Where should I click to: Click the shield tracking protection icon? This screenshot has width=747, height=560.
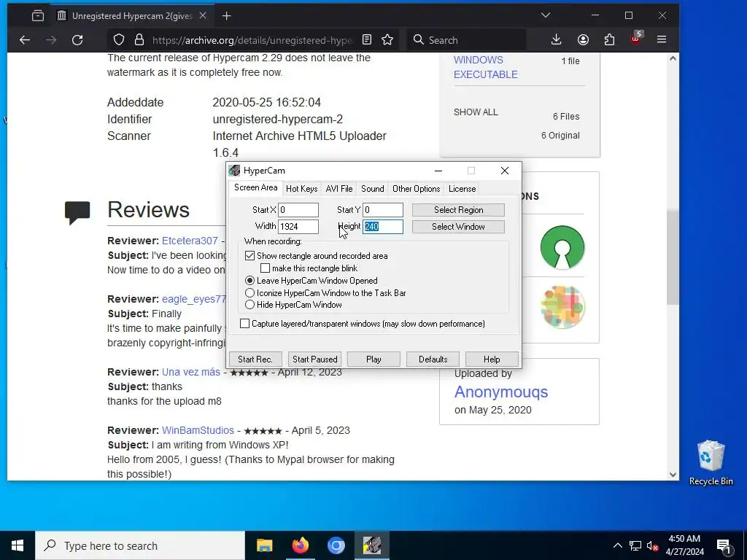coord(119,40)
